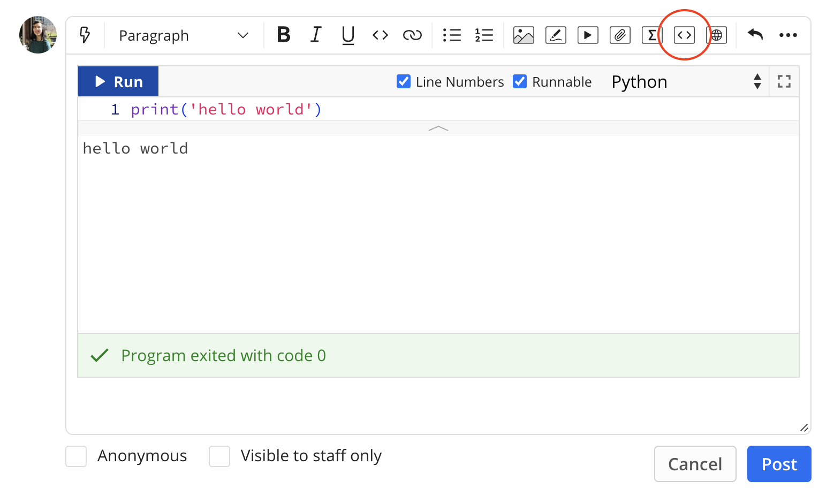Open the Paragraph style dropdown

[x=184, y=36]
